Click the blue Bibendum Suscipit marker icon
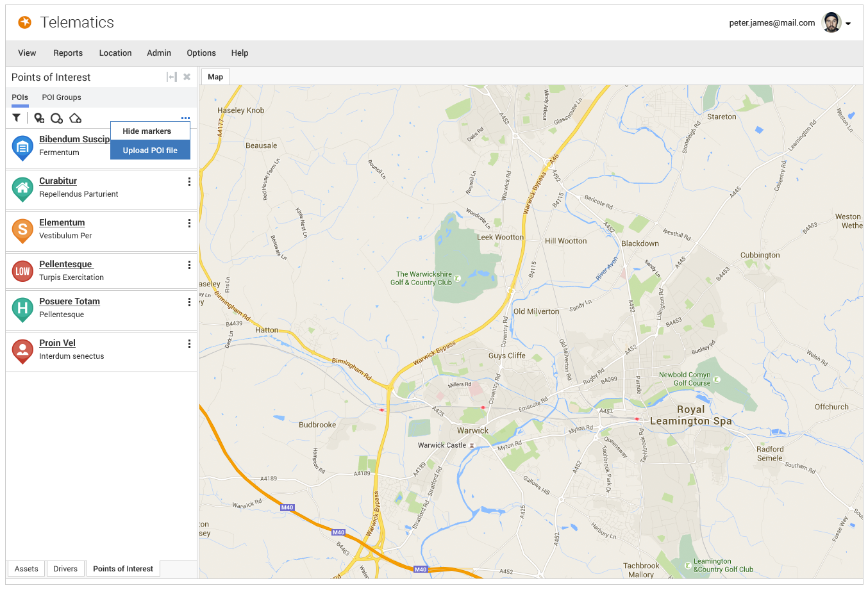This screenshot has height=590, width=868. click(x=22, y=148)
